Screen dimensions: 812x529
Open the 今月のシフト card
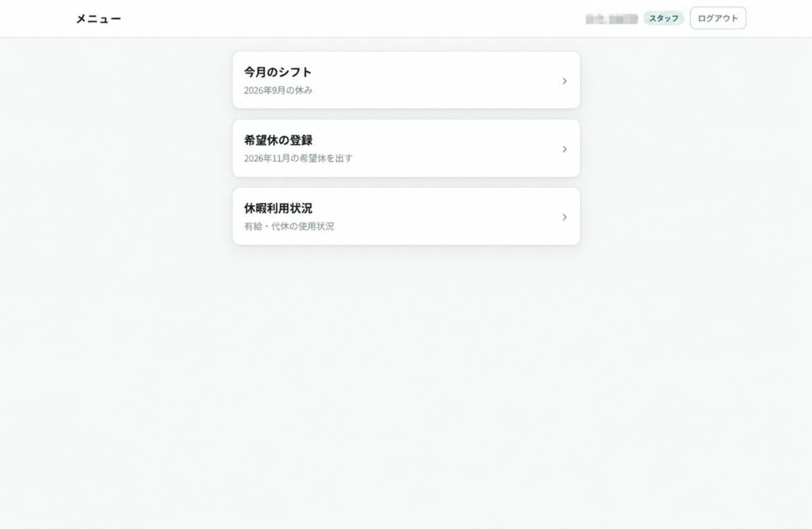click(x=406, y=80)
